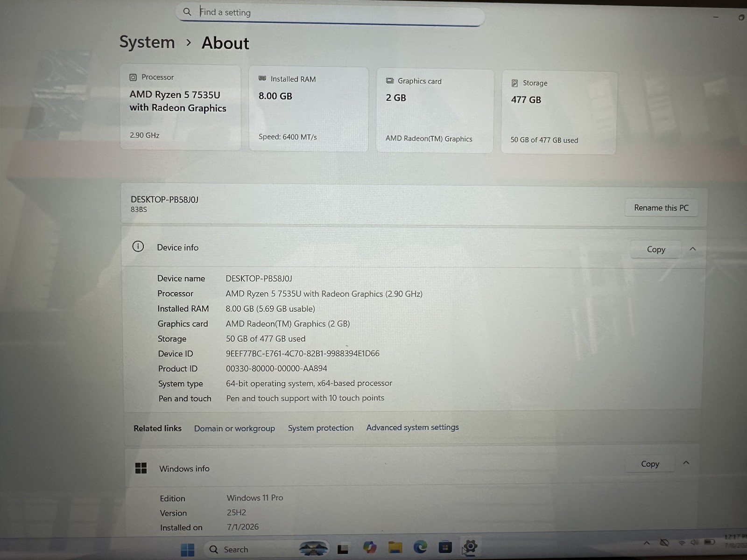This screenshot has height=560, width=747.
Task: Open Advanced system settings link
Action: [412, 427]
